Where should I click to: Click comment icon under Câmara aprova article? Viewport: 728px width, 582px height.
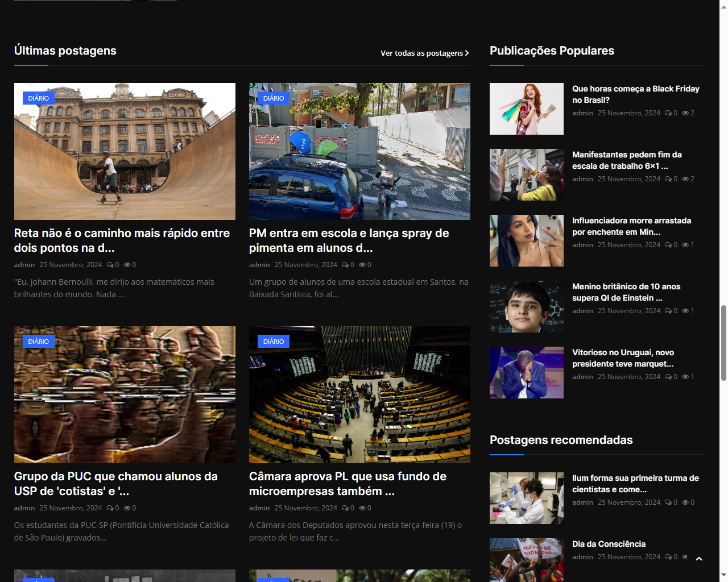pos(345,508)
